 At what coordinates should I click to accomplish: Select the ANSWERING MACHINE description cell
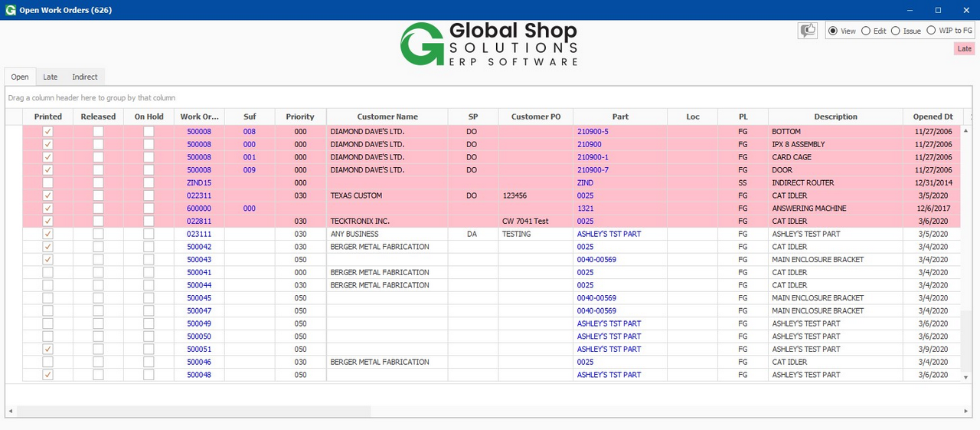tap(835, 208)
